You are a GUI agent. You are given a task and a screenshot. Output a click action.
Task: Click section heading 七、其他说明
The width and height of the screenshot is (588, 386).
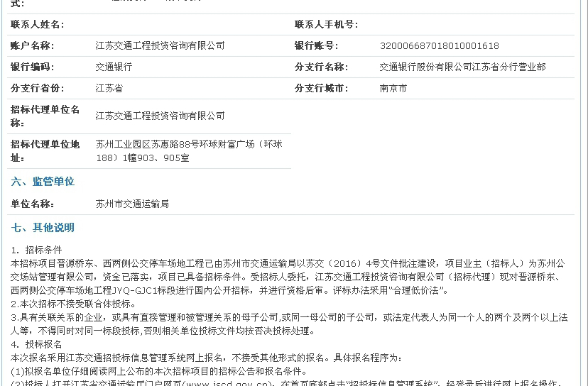[x=43, y=228]
